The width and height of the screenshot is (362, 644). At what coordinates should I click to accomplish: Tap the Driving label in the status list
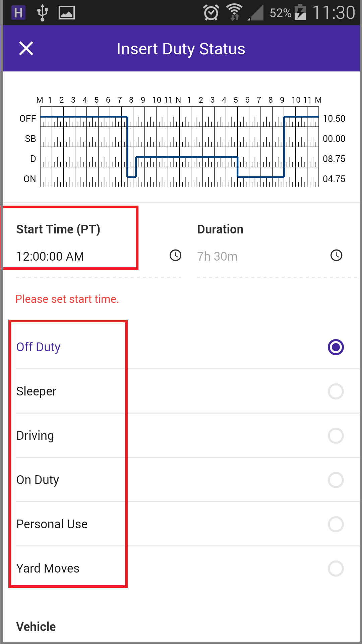tap(35, 436)
